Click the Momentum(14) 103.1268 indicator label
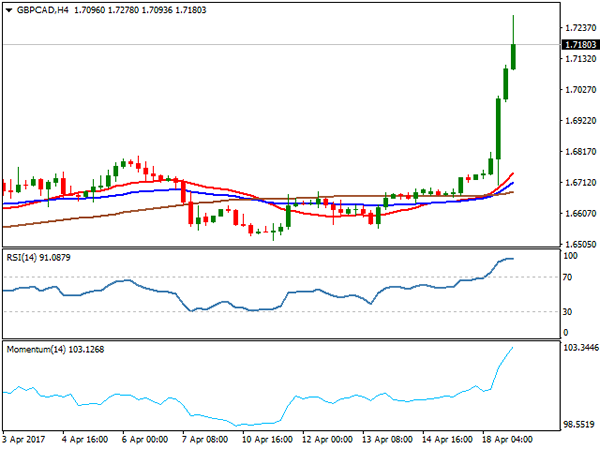This screenshot has width=600, height=450. pyautogui.click(x=55, y=349)
